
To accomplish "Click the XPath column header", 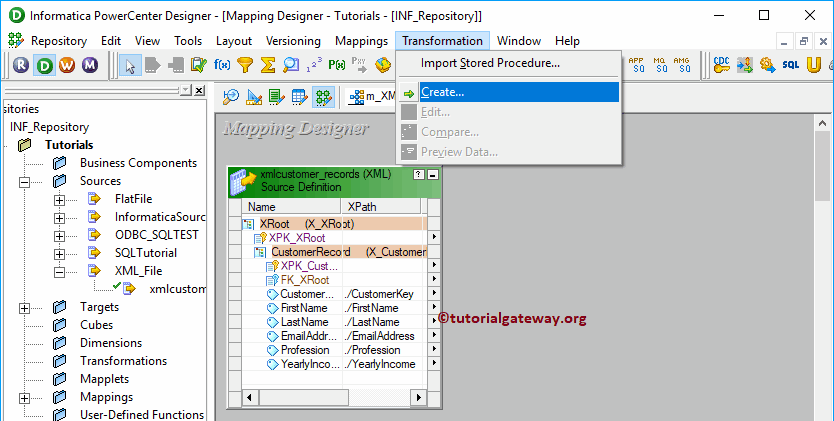I will coord(381,207).
